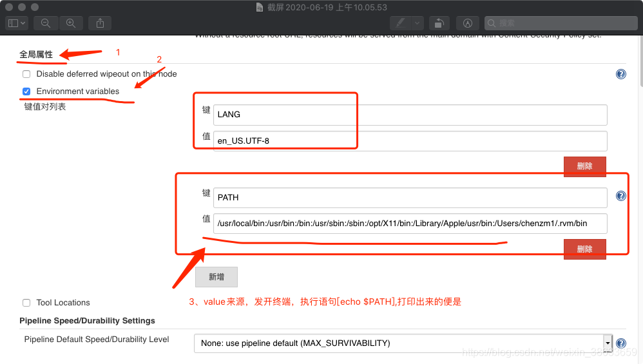643x364 pixels.
Task: Tick the Tool Locations checkbox
Action: (x=26, y=303)
